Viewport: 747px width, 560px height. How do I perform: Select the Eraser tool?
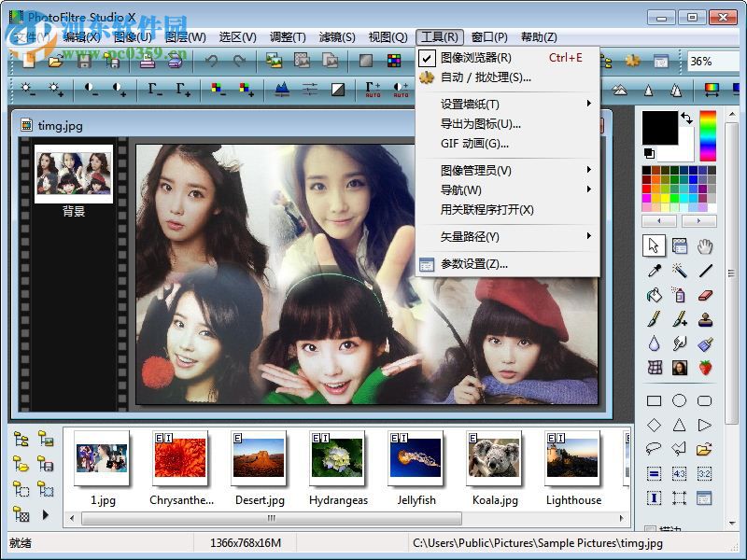click(705, 295)
